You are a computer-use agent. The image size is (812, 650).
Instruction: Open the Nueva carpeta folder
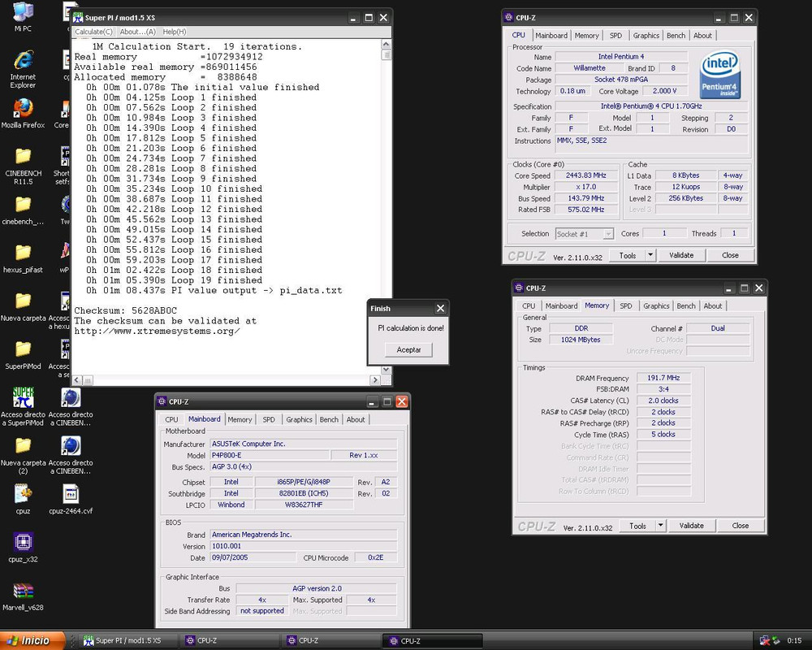[23, 306]
